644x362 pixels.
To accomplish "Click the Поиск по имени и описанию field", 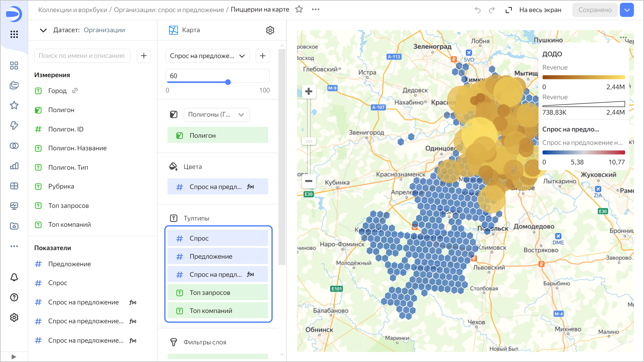I will [x=82, y=56].
